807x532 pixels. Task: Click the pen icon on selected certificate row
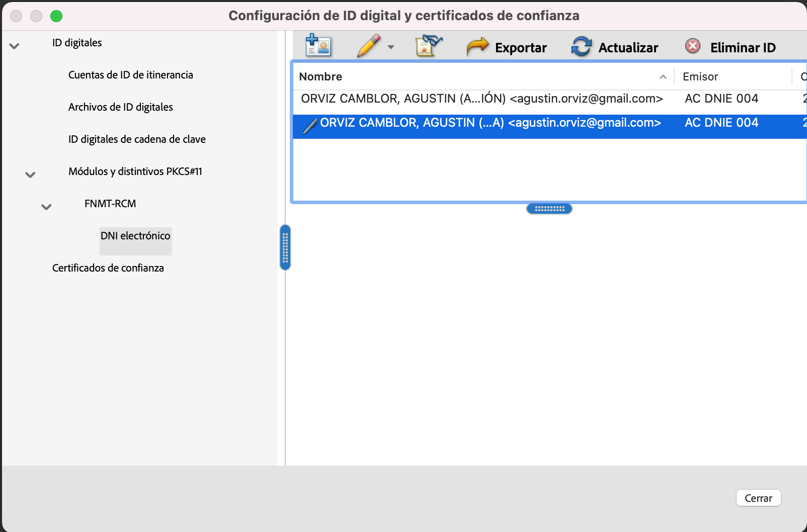tap(309, 125)
